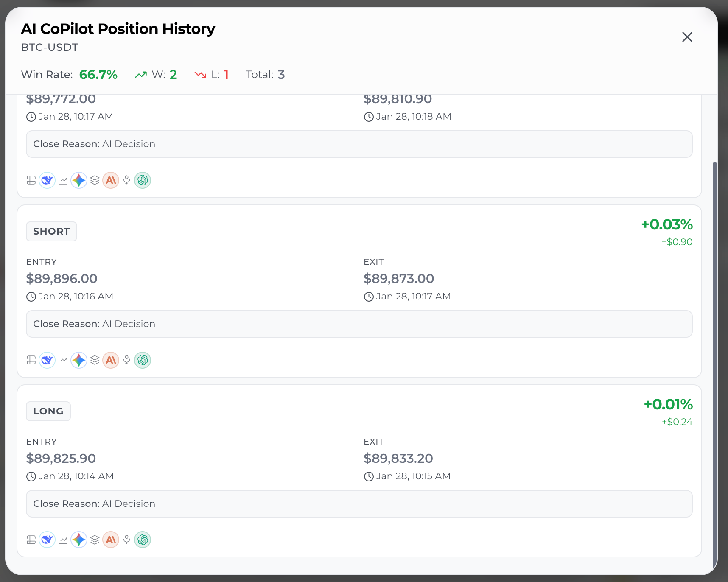Click the ChatGPT icon in LONG card
728x582 pixels.
(x=143, y=540)
